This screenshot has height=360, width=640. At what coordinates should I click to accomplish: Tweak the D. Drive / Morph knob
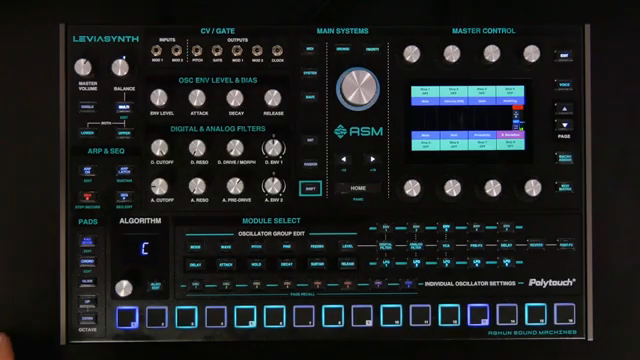coord(235,148)
